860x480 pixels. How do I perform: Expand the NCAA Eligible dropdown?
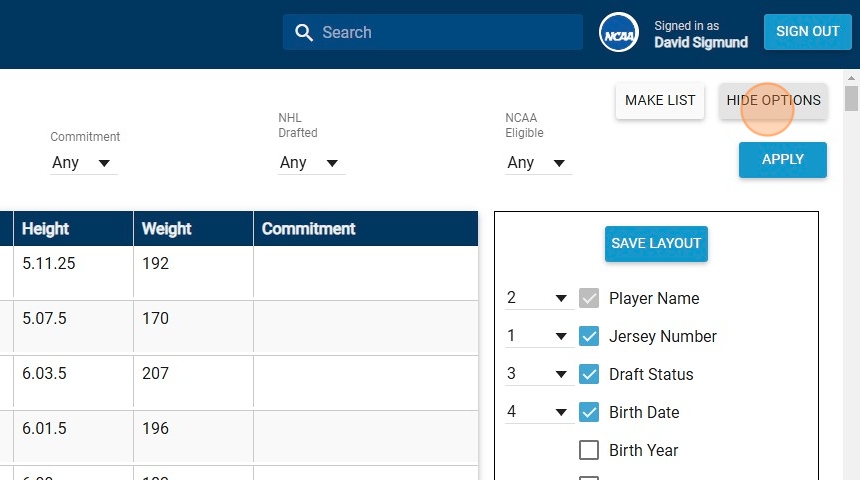click(x=538, y=163)
